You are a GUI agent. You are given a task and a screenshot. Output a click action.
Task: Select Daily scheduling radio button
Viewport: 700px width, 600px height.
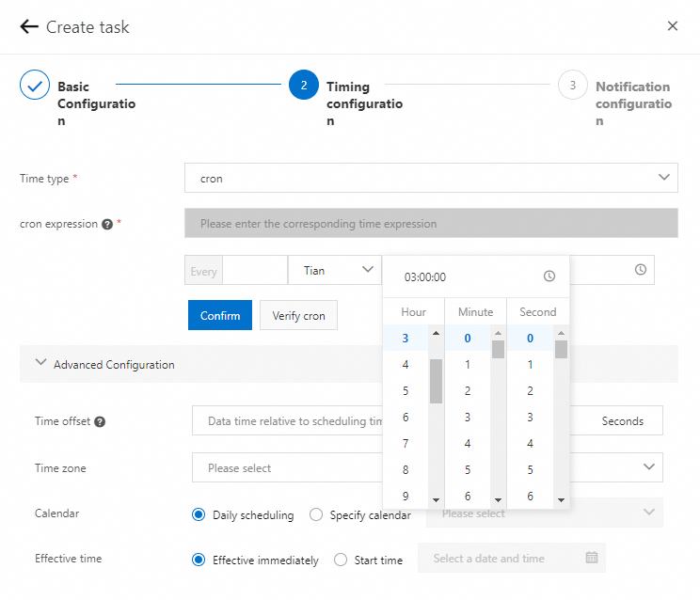click(199, 514)
